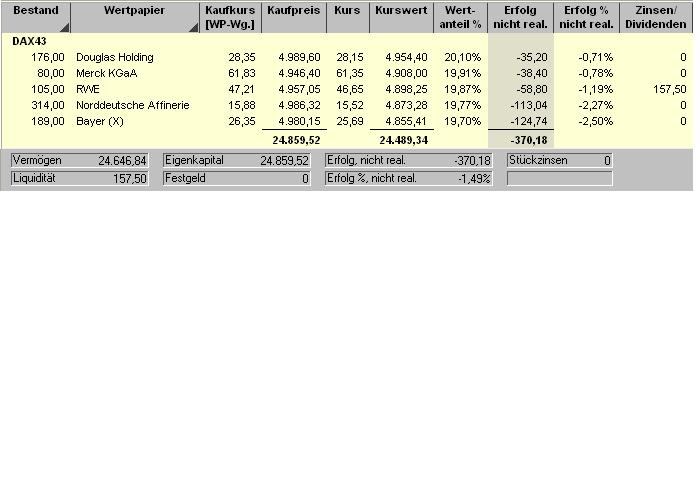Click the Vermögen field 24.646,84
The image size is (700, 500).
(x=79, y=160)
